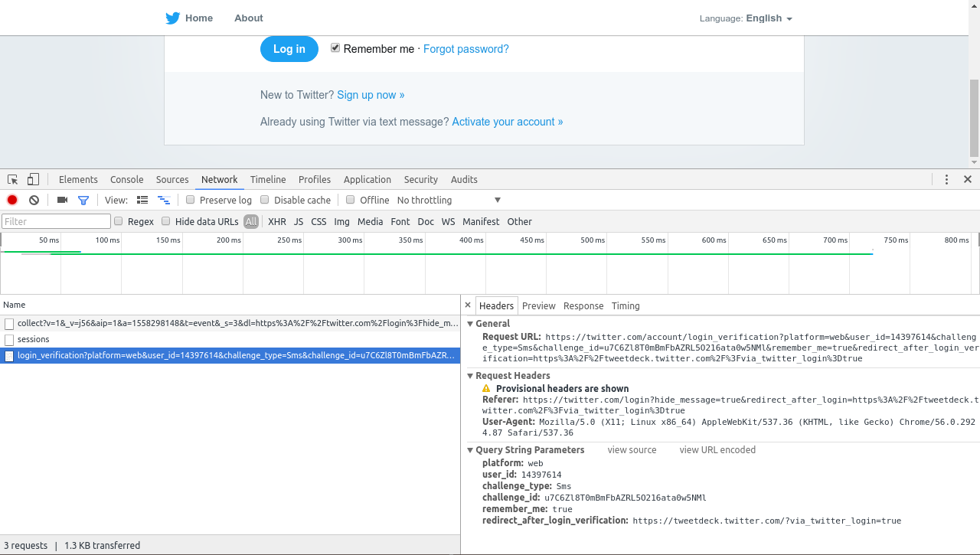Open the DevTools three-dot menu

coord(946,179)
